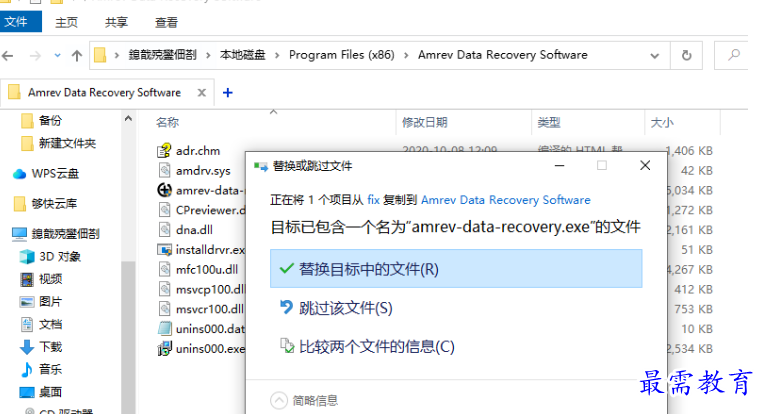Minimize the 替换或跳过文件 dialog
Viewport: 761px width, 414px height.
(x=559, y=166)
